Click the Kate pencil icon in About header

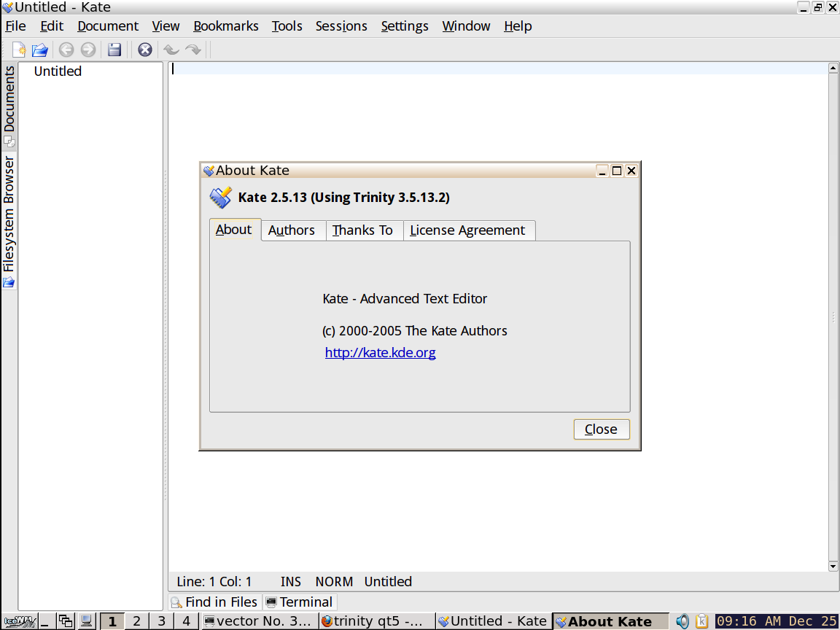(x=221, y=198)
